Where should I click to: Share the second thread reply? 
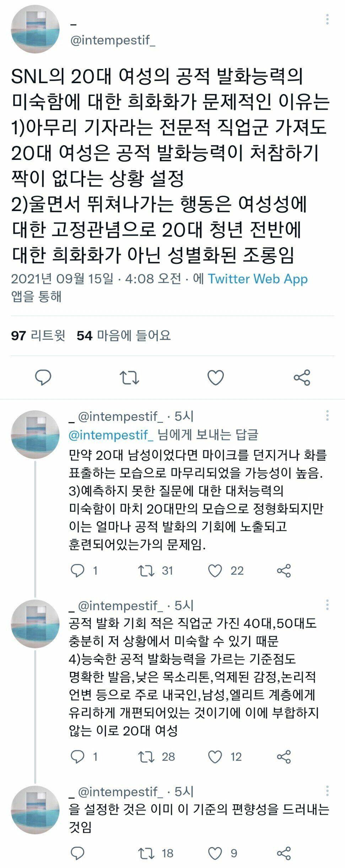point(284,757)
